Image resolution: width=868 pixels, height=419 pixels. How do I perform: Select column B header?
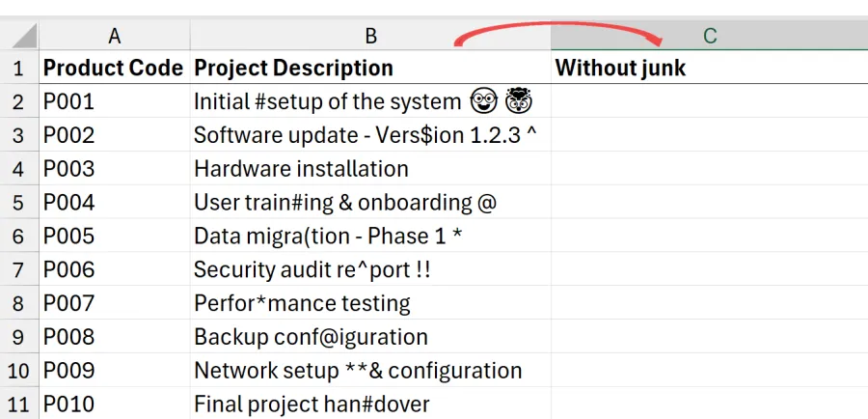point(370,36)
